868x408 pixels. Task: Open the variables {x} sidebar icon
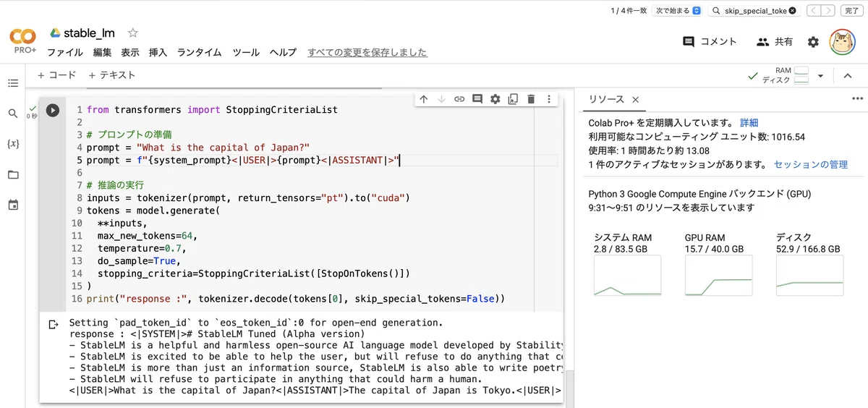(x=12, y=144)
